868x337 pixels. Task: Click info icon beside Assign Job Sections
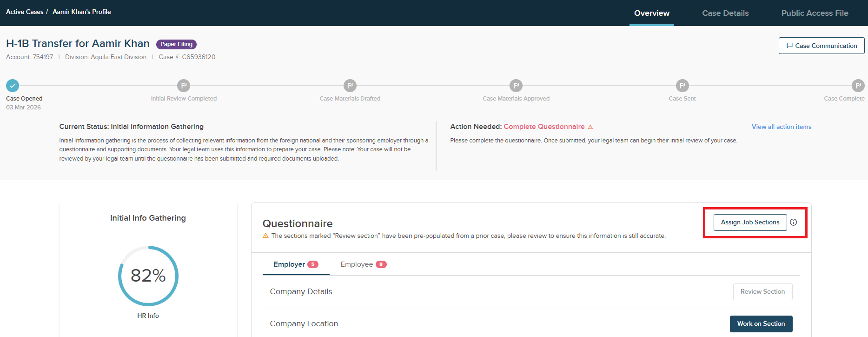tap(794, 222)
